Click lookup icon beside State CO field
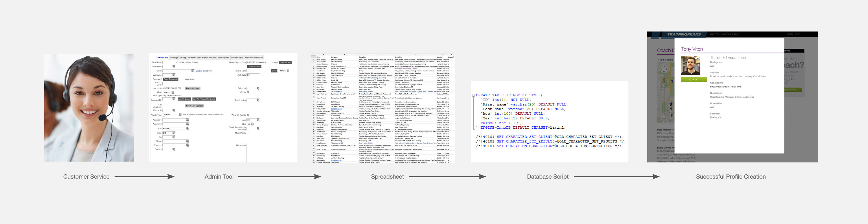 (174, 133)
